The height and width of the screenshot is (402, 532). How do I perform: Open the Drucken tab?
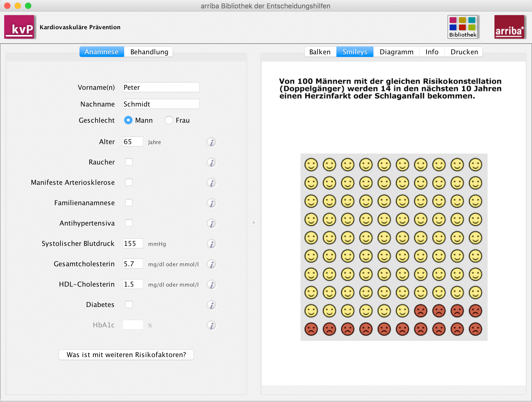coord(464,52)
